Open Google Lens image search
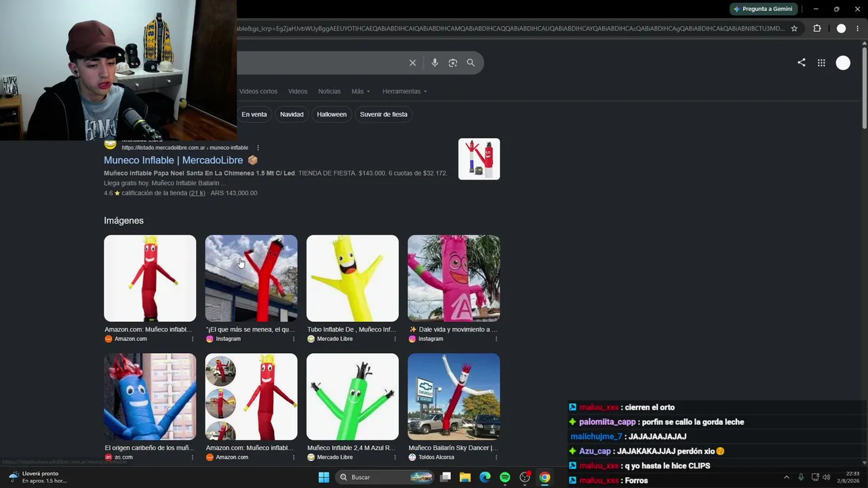Viewport: 868px width, 488px height. [453, 63]
